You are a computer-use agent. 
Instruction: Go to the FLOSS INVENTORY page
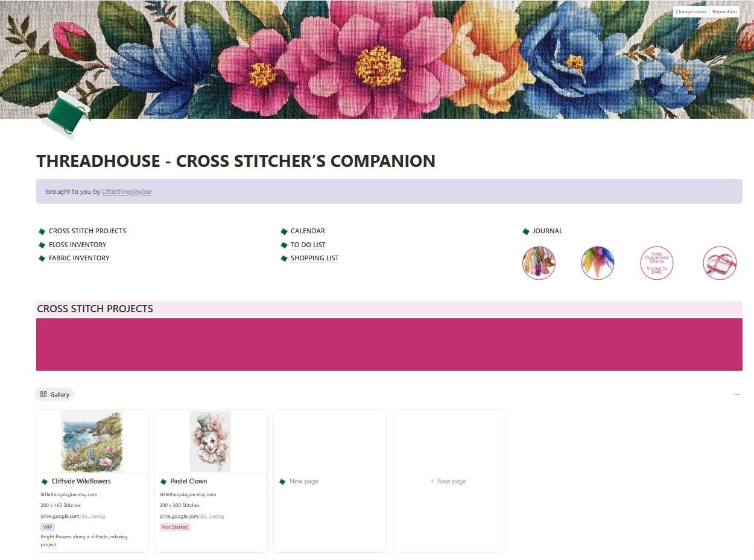pyautogui.click(x=77, y=245)
